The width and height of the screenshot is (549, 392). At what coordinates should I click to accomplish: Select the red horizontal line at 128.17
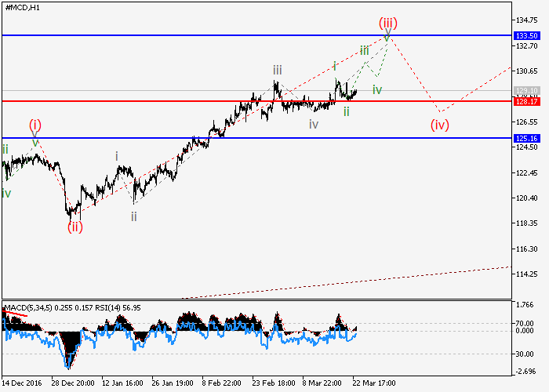point(256,101)
